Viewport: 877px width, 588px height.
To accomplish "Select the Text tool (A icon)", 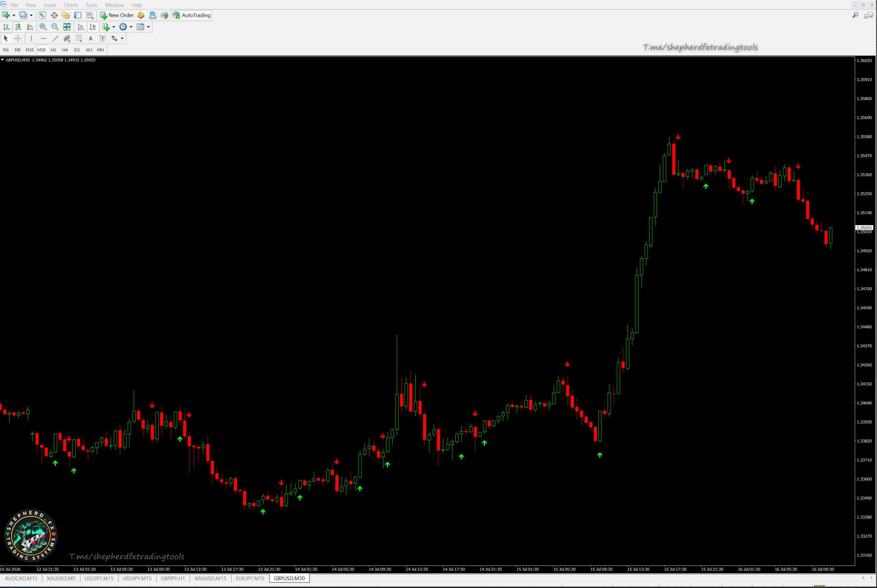I will 90,38.
